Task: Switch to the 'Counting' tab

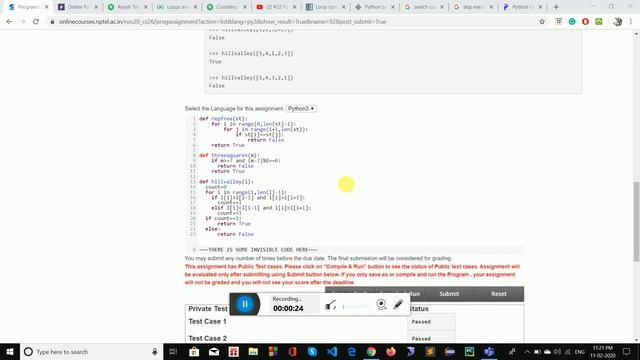Action: (x=227, y=7)
